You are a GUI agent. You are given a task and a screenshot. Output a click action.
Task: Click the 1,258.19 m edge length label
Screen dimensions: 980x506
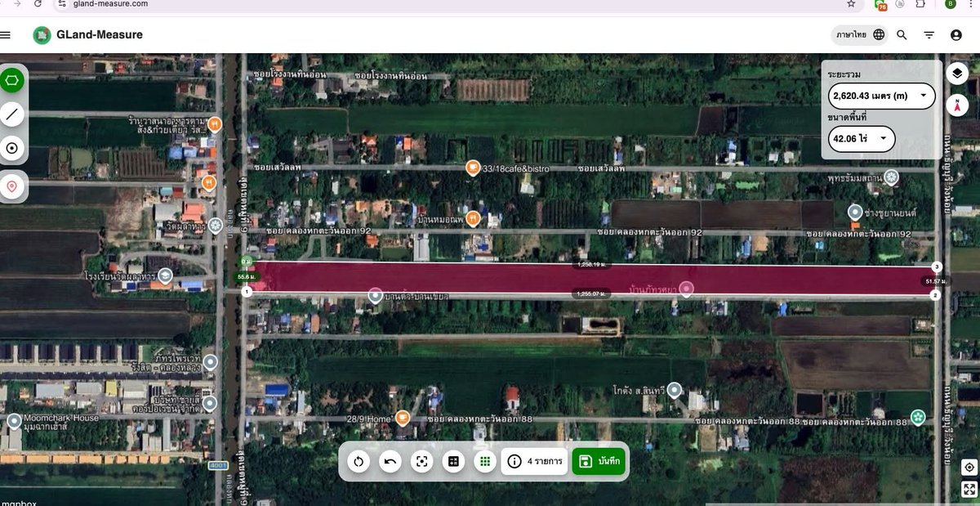[590, 264]
